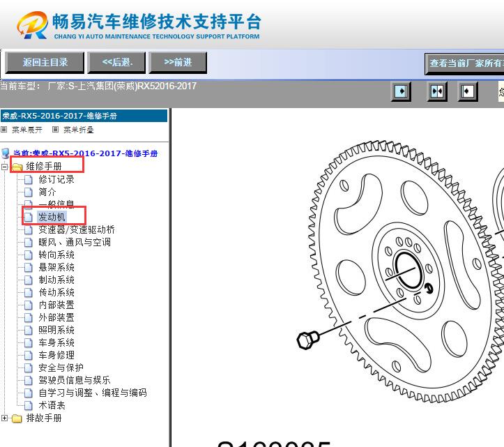Open the 内部装置 tree item

click(56, 305)
